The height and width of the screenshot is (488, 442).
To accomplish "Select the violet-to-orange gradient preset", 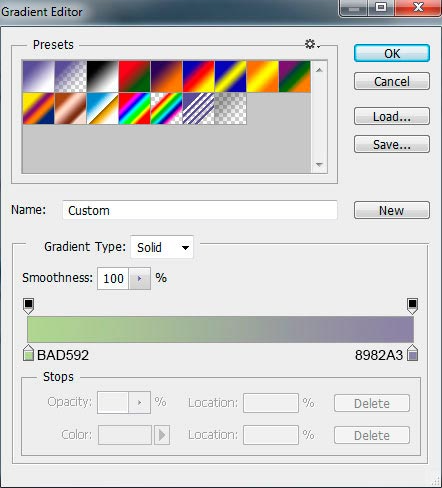I will coord(166,76).
